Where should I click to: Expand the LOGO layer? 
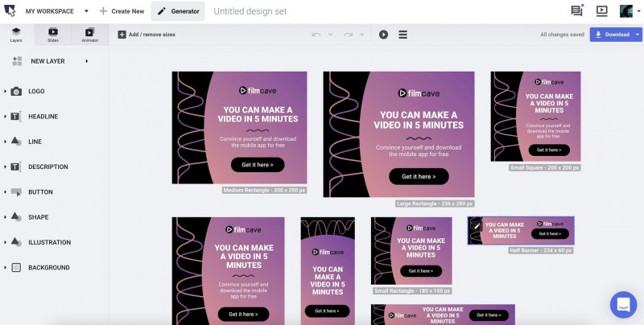click(5, 91)
